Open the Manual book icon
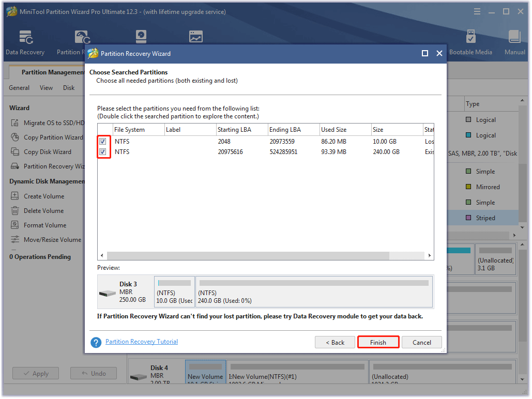Viewport: 532px width, 399px height. coord(514,37)
